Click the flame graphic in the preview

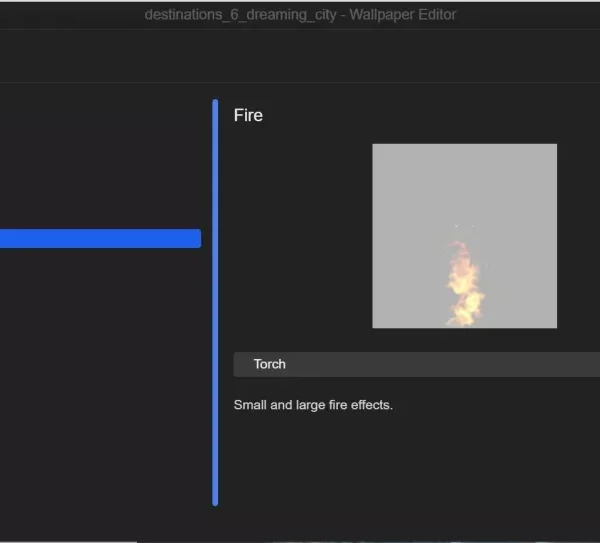(464, 285)
